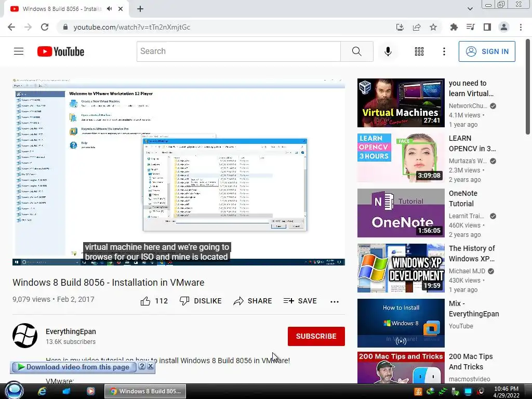Open a new browser tab

coord(140,9)
